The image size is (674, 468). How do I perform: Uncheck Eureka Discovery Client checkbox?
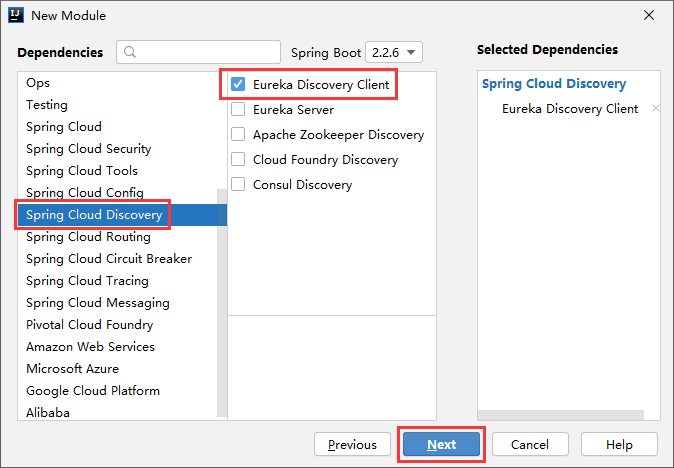click(238, 85)
